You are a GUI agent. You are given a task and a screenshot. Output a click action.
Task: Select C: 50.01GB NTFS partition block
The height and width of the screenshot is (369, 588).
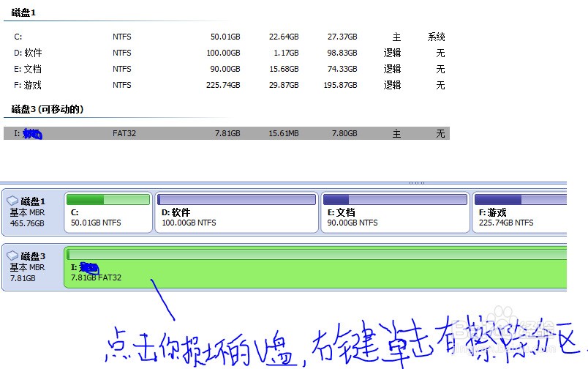coord(108,212)
